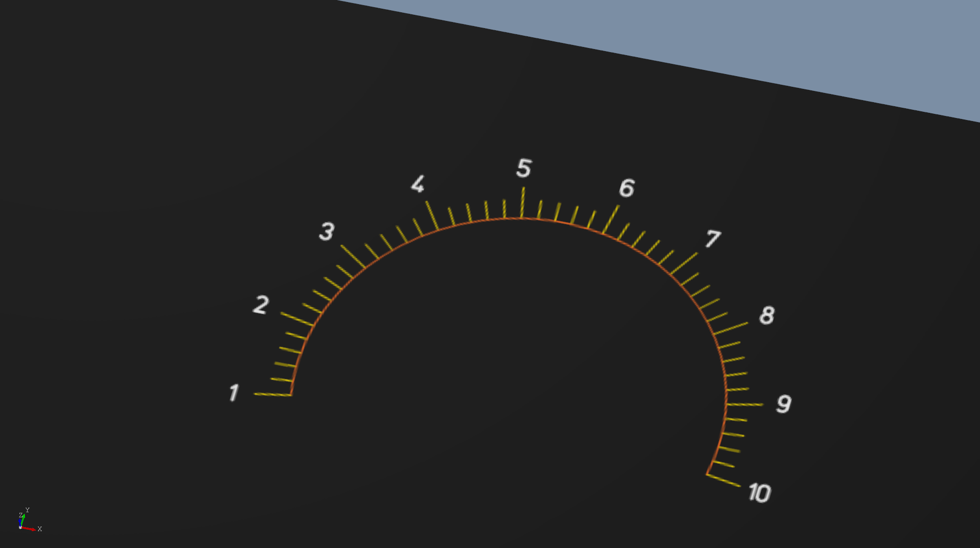Screen dimensions: 980x548
Task: Select the number 2 gauge label
Action: click(261, 305)
